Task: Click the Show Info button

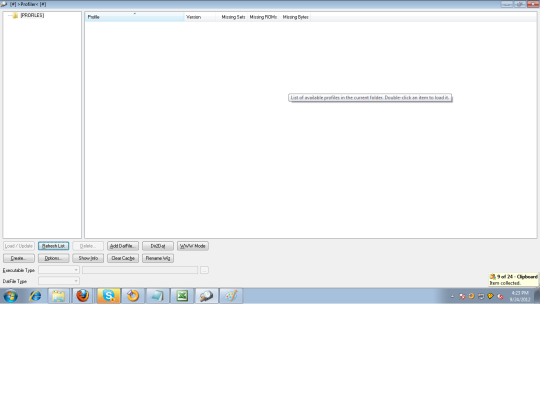Action: (88, 258)
